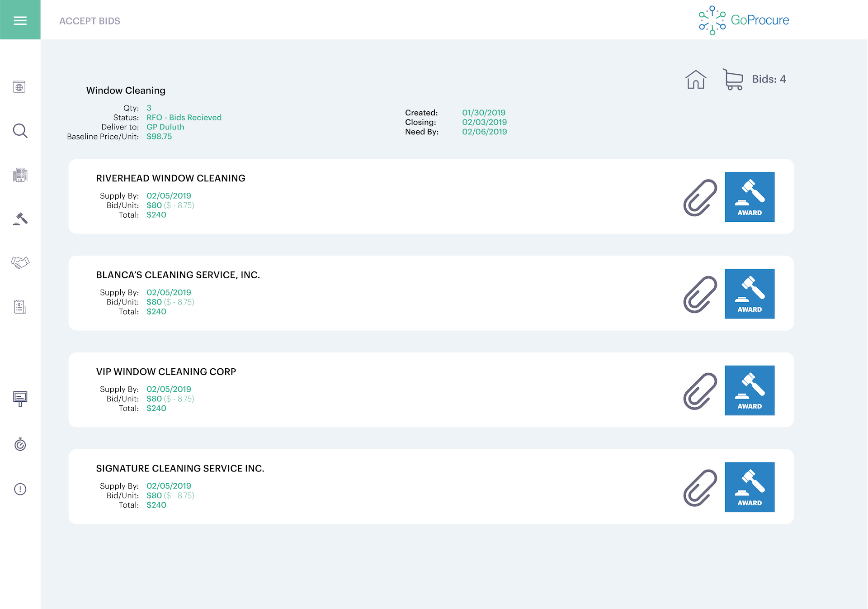The height and width of the screenshot is (609, 868).
Task: Open the alert info sidebar icon
Action: click(x=20, y=489)
